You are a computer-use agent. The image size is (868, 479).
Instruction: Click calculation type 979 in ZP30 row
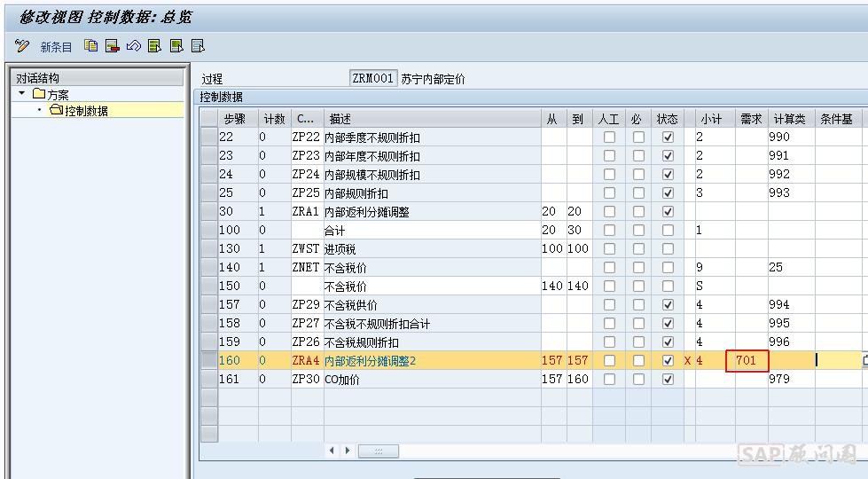click(791, 379)
